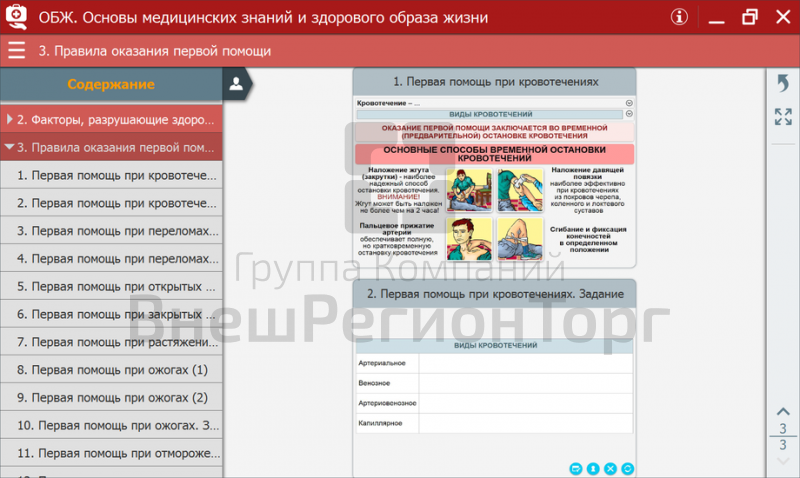Go to previous page with up chevron
This screenshot has height=478, width=800.
[x=782, y=411]
